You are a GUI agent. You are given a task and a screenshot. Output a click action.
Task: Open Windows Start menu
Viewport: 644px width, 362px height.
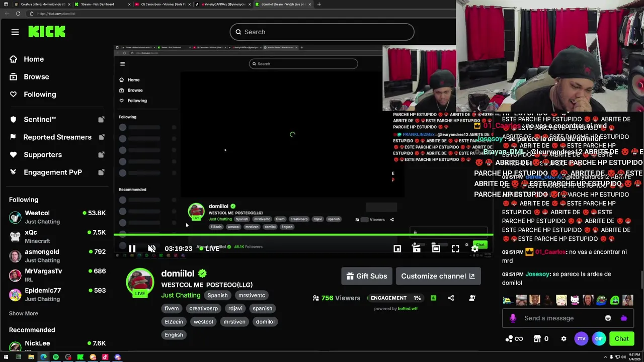point(6,357)
